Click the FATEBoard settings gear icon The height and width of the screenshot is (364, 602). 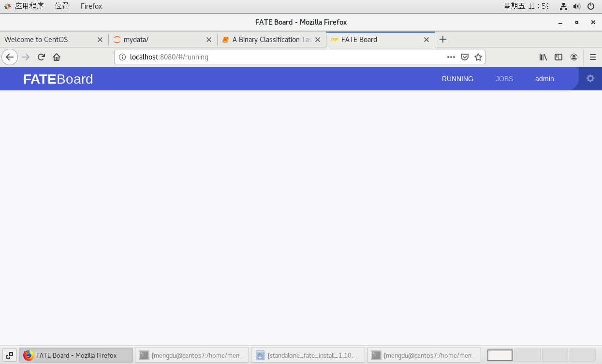point(590,78)
